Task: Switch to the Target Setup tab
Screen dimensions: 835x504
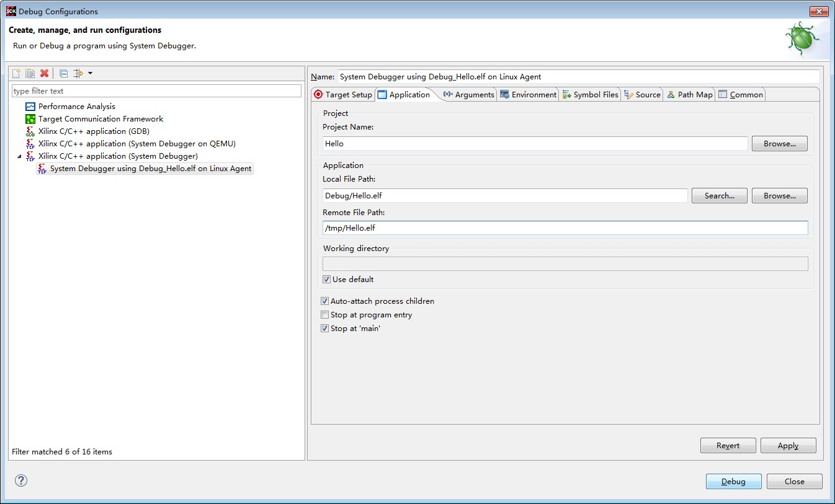Action: coord(342,95)
